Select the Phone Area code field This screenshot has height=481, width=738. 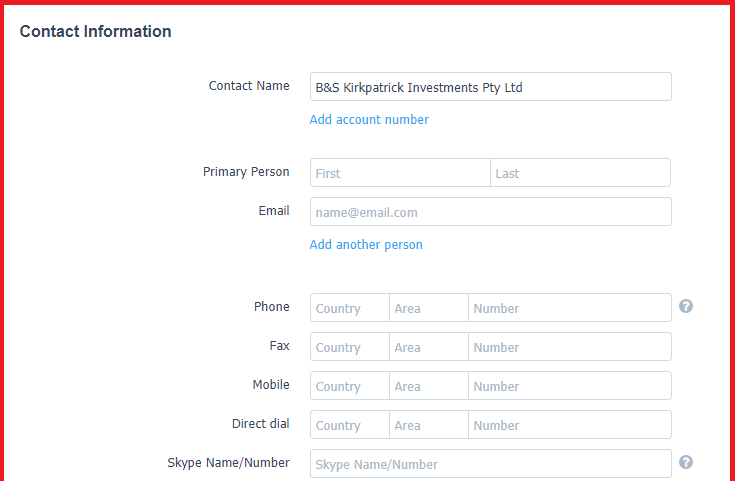429,308
